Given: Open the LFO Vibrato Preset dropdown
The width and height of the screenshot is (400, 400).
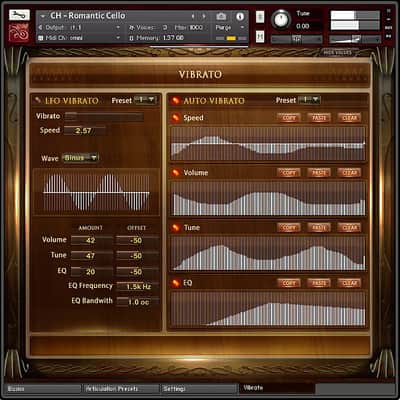Looking at the screenshot, I should point(145,100).
